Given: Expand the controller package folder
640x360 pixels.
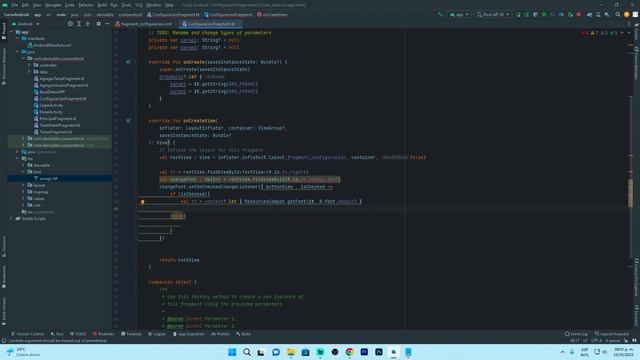Looking at the screenshot, I should tap(29, 65).
